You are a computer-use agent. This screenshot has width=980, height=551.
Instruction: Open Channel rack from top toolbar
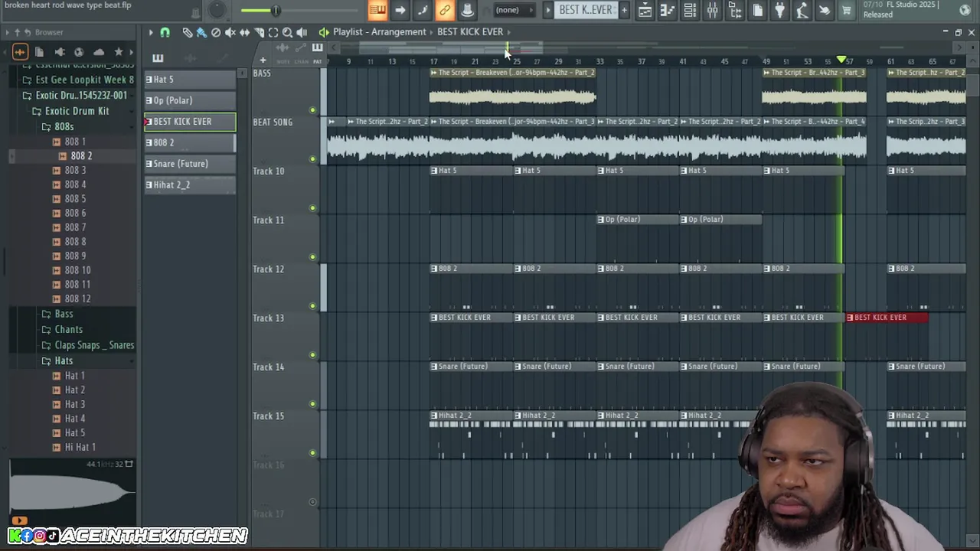click(690, 10)
